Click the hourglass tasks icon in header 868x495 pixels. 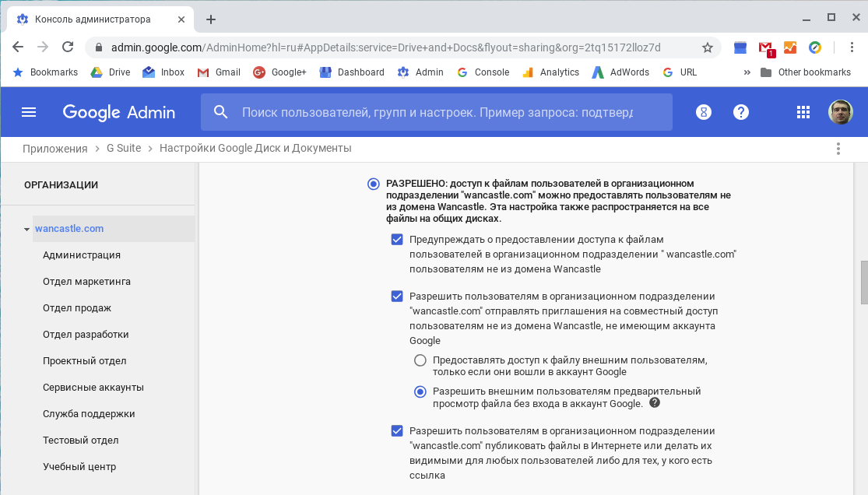[704, 112]
